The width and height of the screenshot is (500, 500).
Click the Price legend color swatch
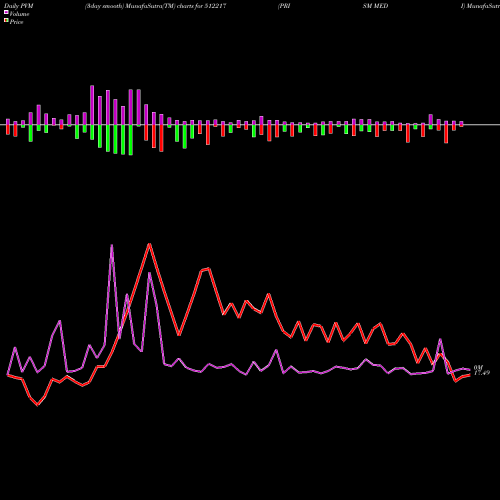point(6,21)
